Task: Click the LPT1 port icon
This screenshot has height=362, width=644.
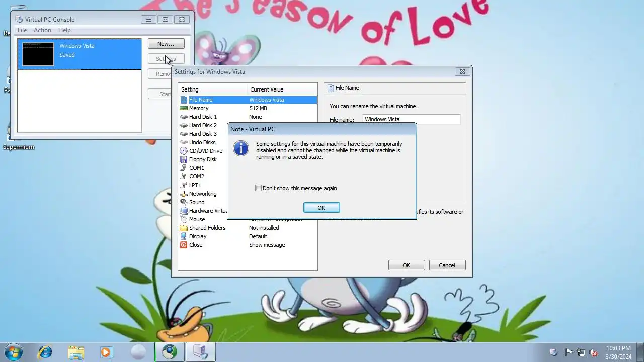Action: click(184, 185)
